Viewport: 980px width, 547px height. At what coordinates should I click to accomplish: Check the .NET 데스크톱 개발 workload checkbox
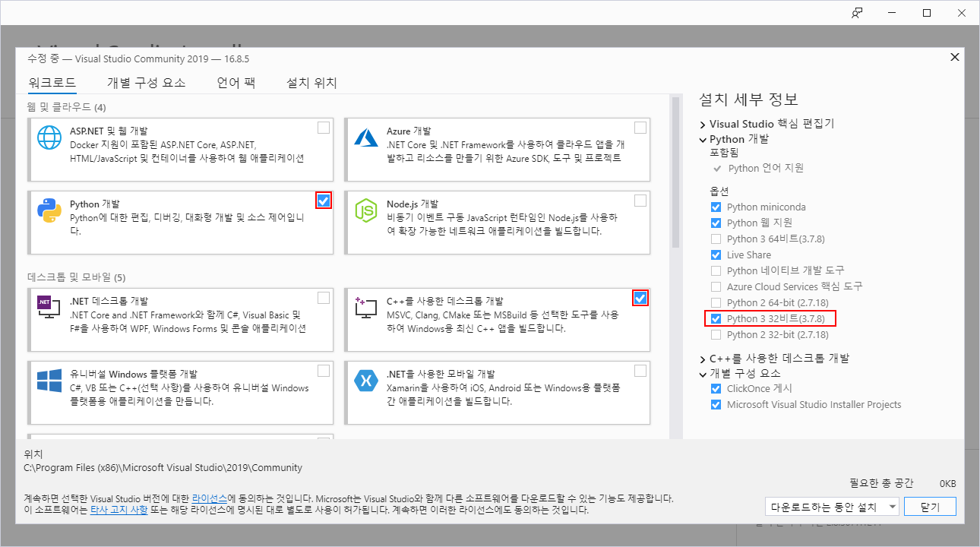[x=324, y=297]
